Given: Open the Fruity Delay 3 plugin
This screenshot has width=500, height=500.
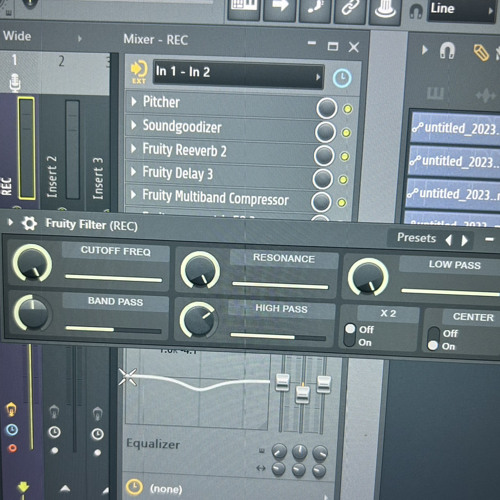Looking at the screenshot, I should point(177,173).
